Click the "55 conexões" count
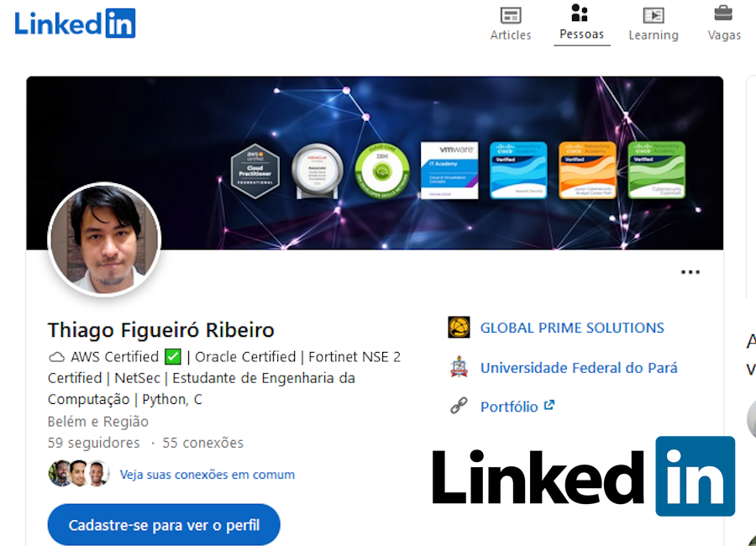The height and width of the screenshot is (546, 756). point(203,443)
